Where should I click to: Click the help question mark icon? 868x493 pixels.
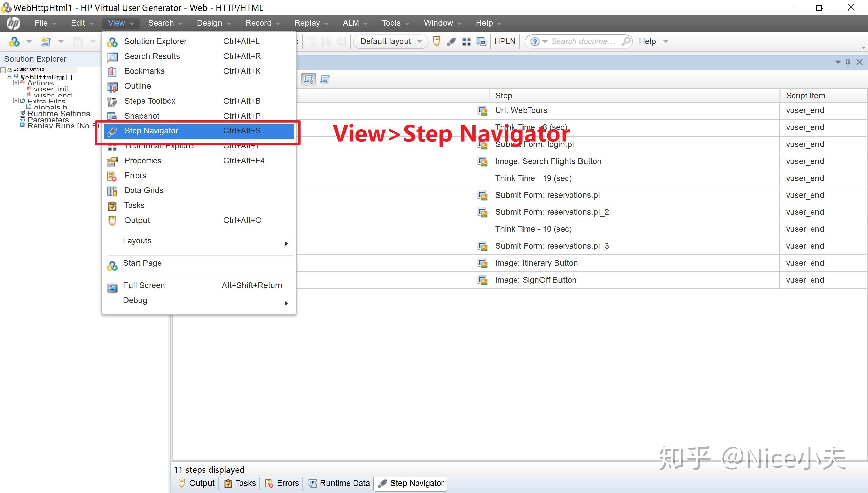(x=535, y=41)
